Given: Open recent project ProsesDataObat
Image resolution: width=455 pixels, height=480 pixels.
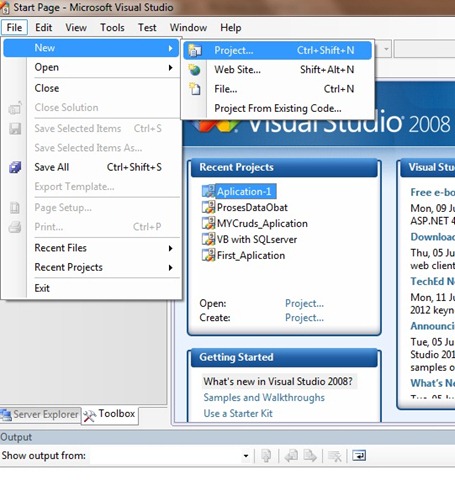Looking at the screenshot, I should [x=252, y=207].
